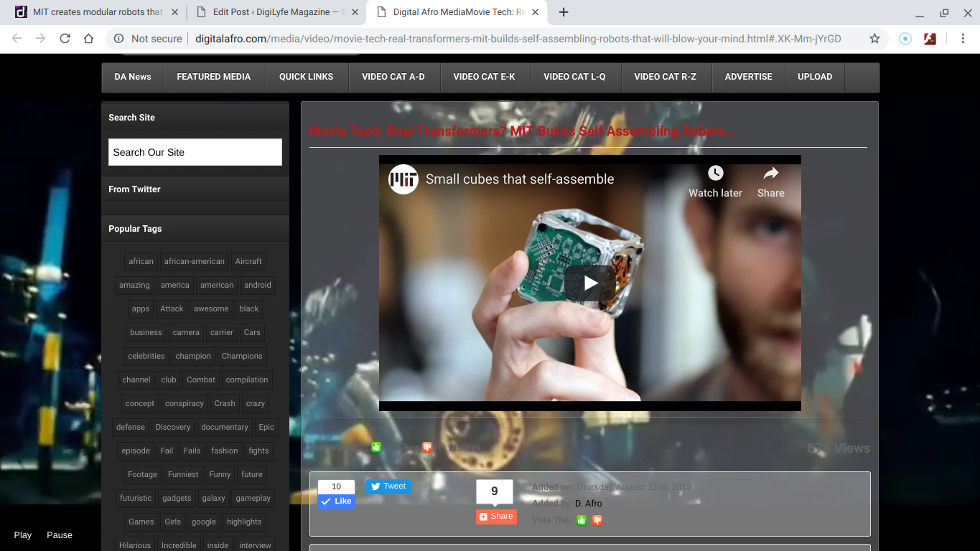Viewport: 980px width, 551px height.
Task: Click the blue circular extension icon
Action: click(x=905, y=39)
